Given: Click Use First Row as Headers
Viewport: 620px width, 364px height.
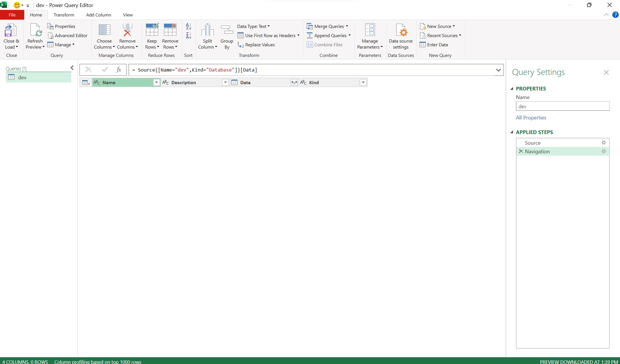Looking at the screenshot, I should (x=266, y=35).
